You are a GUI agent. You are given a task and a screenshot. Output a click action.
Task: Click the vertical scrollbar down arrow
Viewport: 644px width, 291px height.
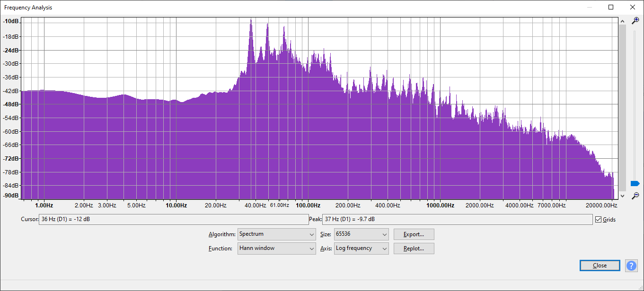click(x=622, y=196)
